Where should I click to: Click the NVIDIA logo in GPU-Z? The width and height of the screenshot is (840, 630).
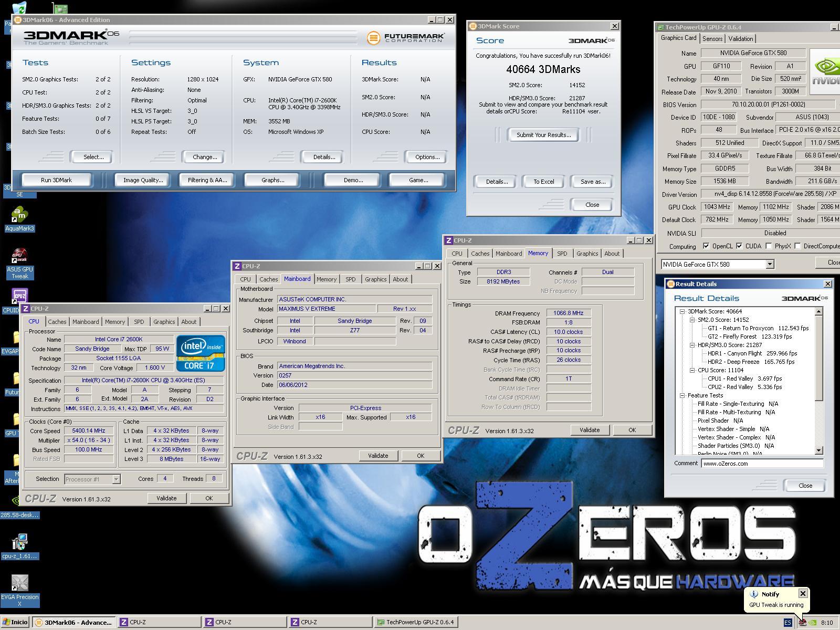click(x=825, y=71)
